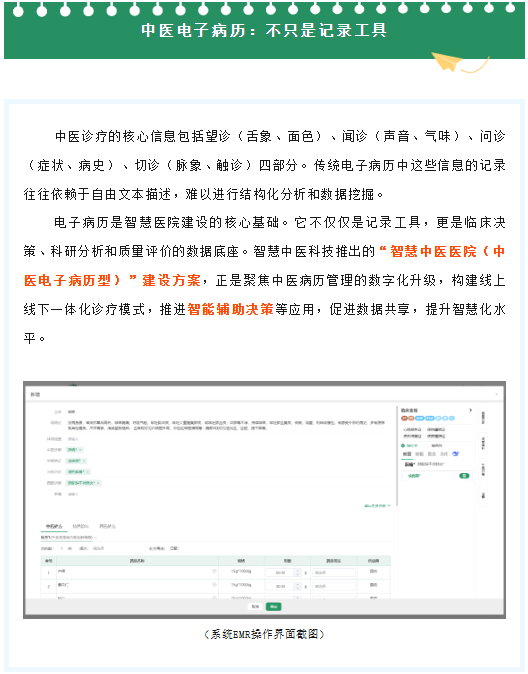Adjust the dosage stepper in row 2

pyautogui.click(x=298, y=586)
